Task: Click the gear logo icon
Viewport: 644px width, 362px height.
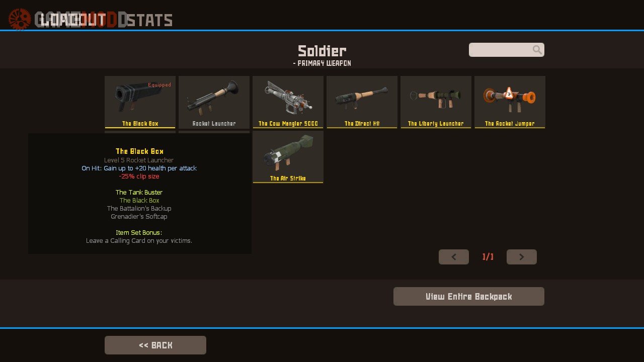Action: pos(20,19)
